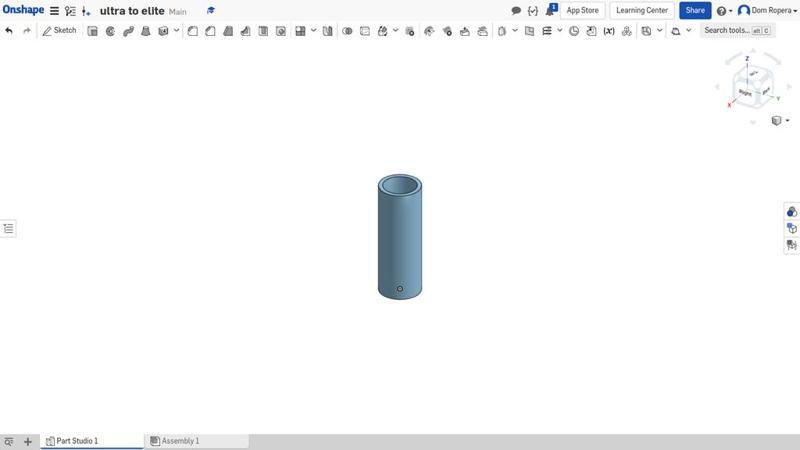The height and width of the screenshot is (450, 800).
Task: Expand the pattern tools dropdown arrow
Action: pyautogui.click(x=313, y=31)
